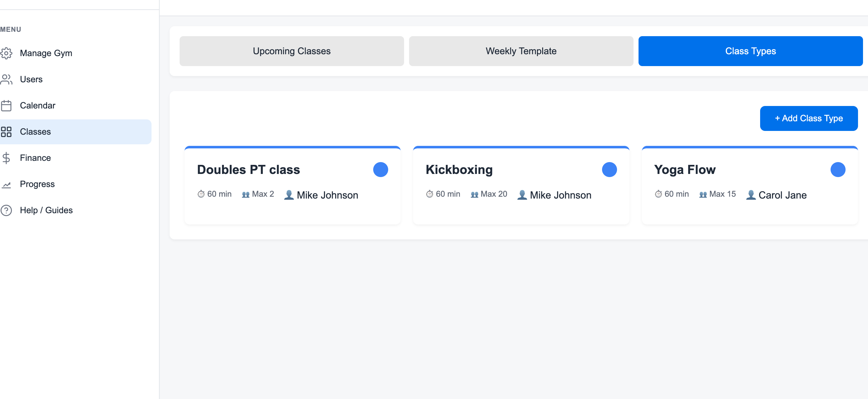Click the stopwatch icon on Yoga Flow card

pos(658,194)
